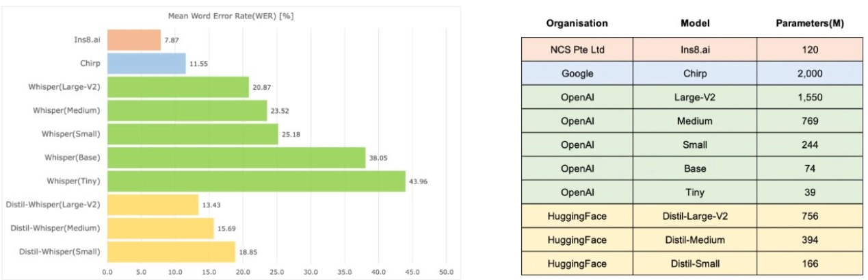Click the Distil-Small model cell

pos(694,263)
